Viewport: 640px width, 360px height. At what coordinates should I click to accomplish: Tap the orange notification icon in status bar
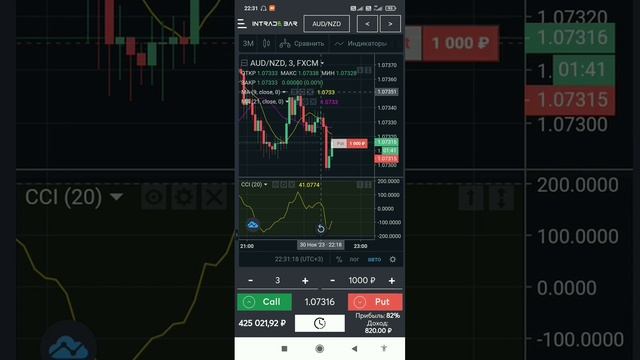272,8
